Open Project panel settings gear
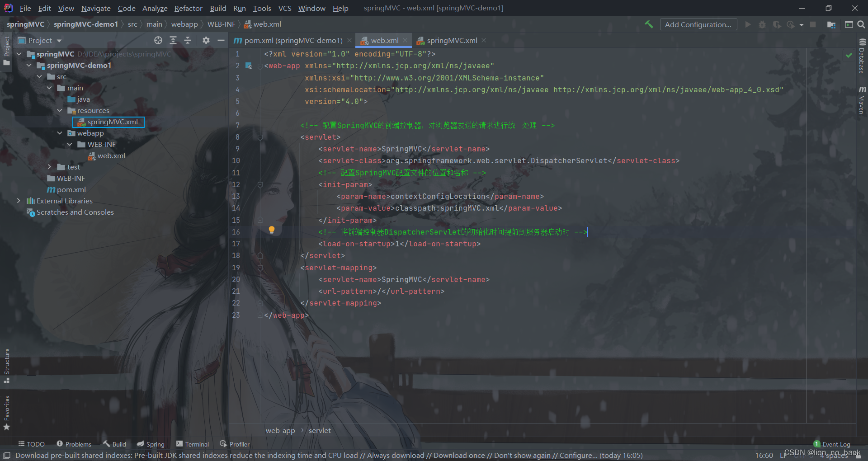This screenshot has height=461, width=868. pyautogui.click(x=206, y=40)
